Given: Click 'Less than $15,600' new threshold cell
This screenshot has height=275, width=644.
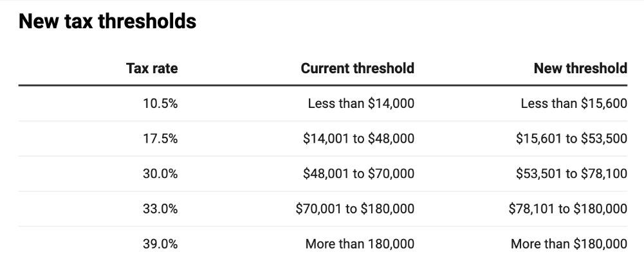Looking at the screenshot, I should (574, 103).
